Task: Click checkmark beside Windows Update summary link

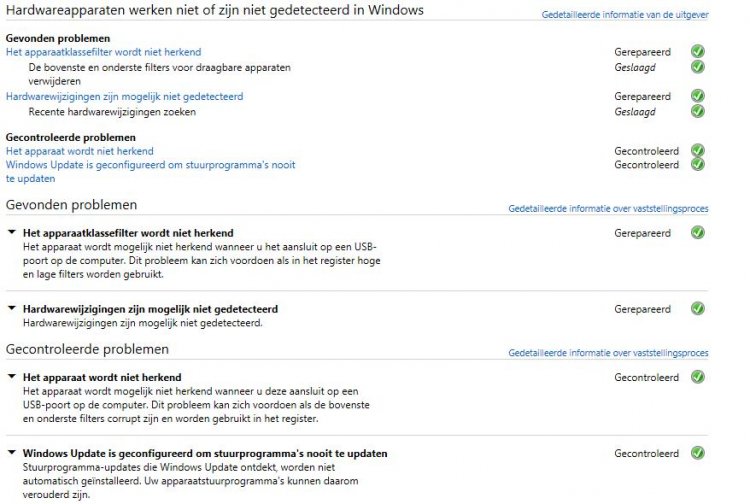Action: tap(697, 164)
